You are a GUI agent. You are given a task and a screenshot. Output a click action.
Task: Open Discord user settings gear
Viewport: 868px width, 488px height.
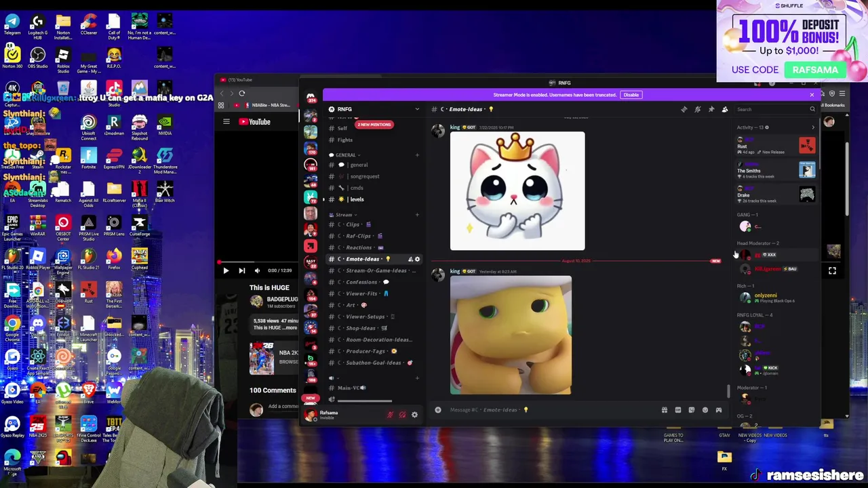(x=414, y=415)
